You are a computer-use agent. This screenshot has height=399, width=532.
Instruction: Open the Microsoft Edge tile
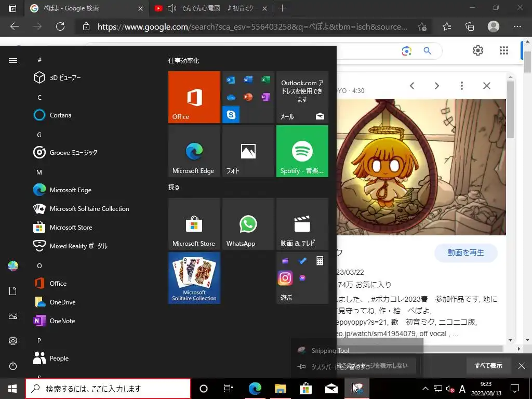[194, 151]
